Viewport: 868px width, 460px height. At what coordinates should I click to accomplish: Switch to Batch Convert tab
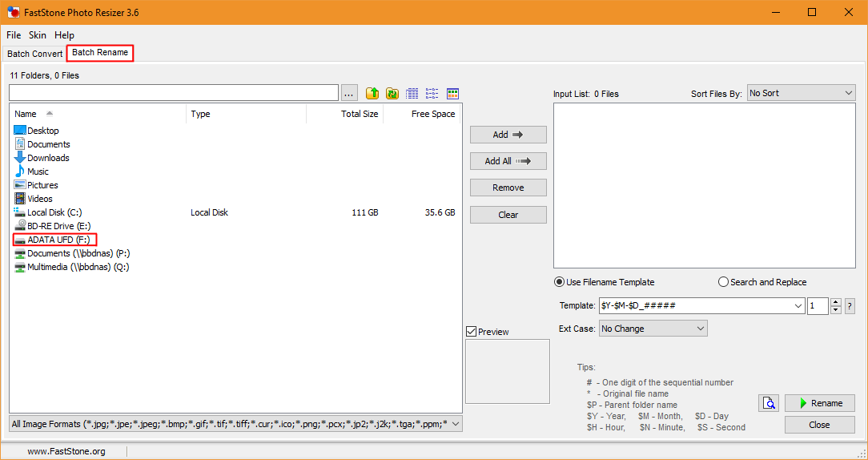[35, 54]
